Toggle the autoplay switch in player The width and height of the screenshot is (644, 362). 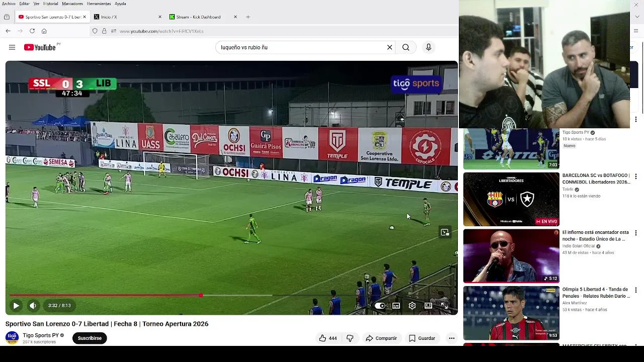[x=380, y=306]
